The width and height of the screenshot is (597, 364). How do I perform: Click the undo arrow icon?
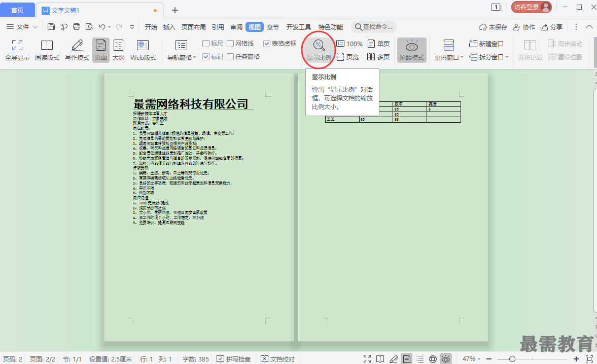tap(102, 27)
